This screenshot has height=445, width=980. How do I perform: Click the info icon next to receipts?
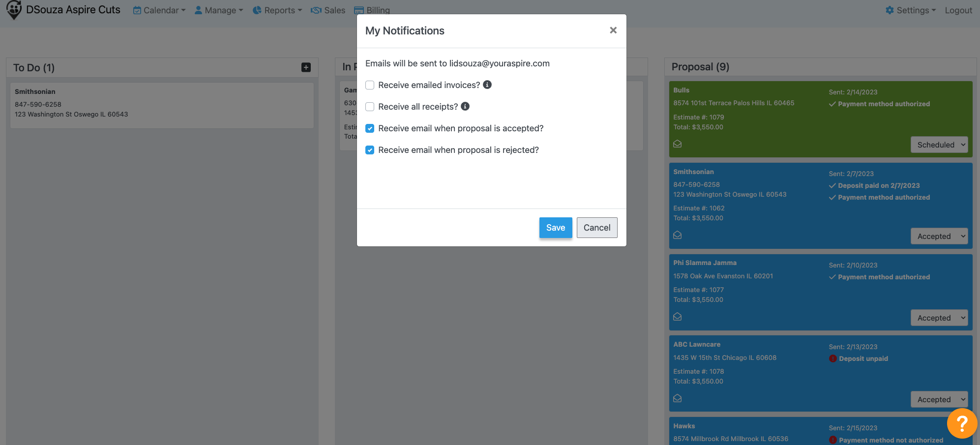pyautogui.click(x=465, y=106)
